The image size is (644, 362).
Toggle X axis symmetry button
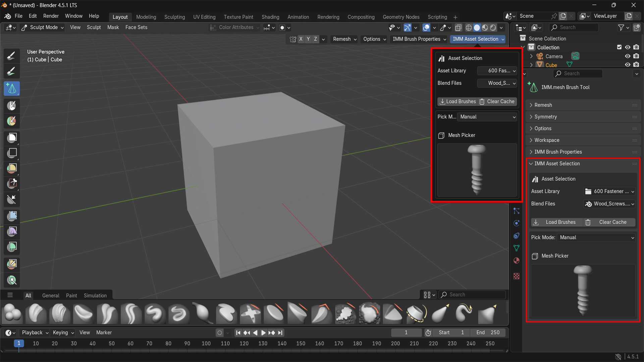301,39
